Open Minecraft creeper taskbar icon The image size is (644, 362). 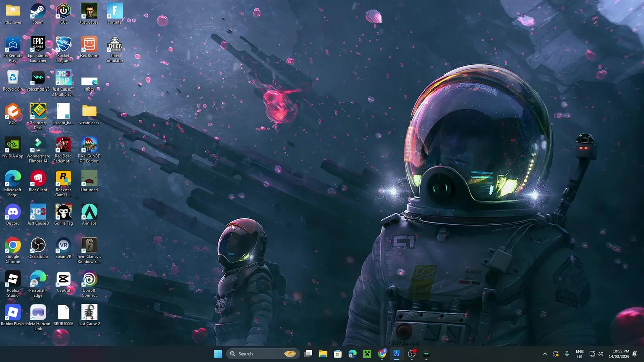(x=367, y=354)
